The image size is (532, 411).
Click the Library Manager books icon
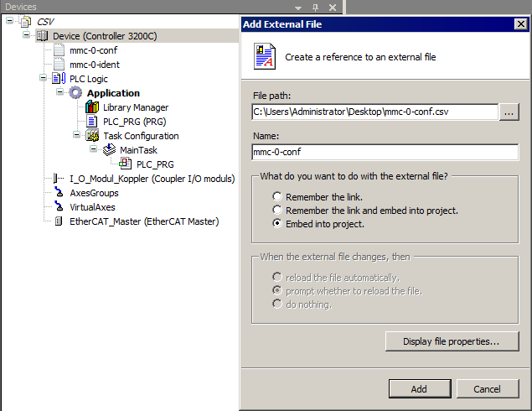(x=92, y=107)
